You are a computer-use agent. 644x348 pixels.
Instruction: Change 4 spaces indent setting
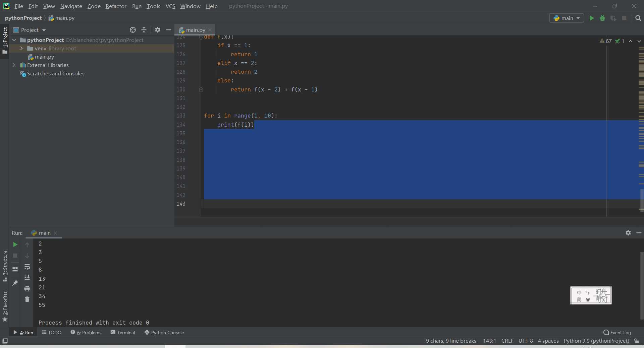coord(548,341)
